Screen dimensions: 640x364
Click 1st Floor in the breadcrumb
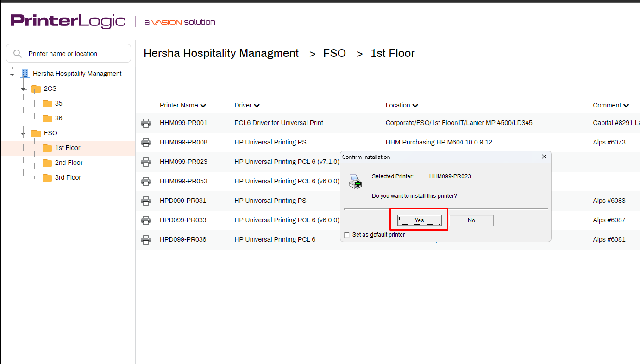click(x=393, y=53)
